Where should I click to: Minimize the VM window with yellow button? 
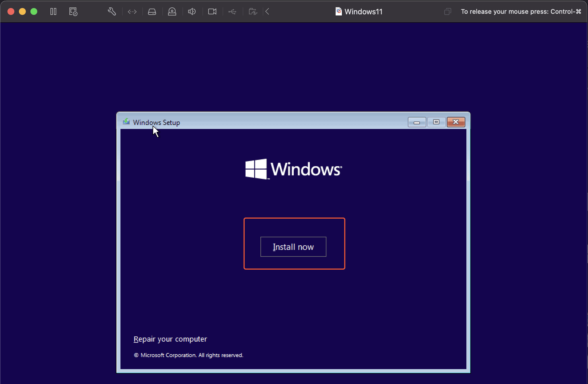click(x=22, y=11)
